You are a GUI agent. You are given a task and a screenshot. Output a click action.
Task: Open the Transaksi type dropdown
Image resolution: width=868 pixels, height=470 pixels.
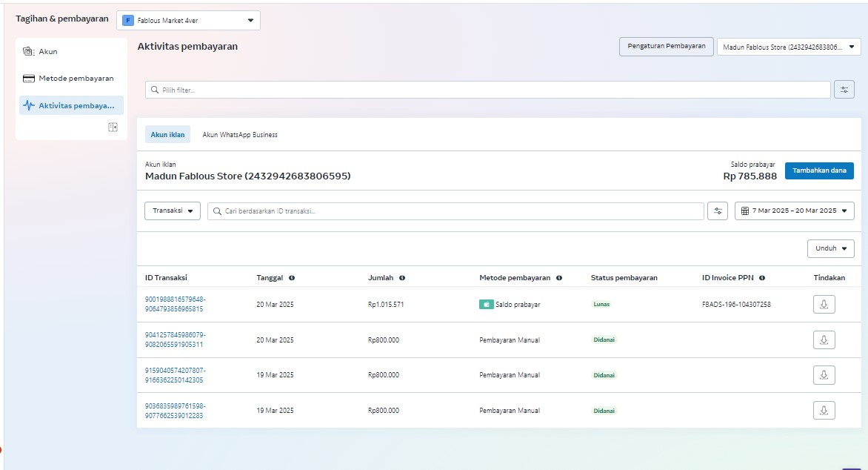tap(172, 211)
